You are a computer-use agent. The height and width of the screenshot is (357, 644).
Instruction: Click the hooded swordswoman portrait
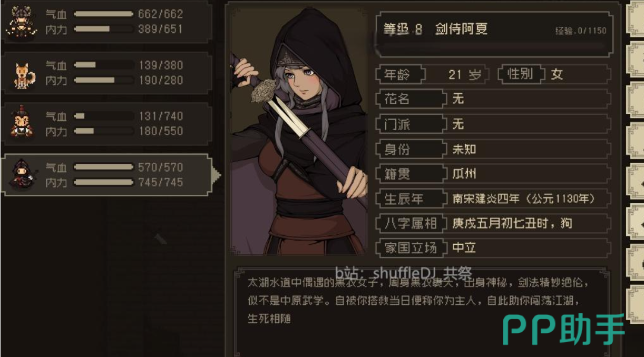click(x=299, y=131)
